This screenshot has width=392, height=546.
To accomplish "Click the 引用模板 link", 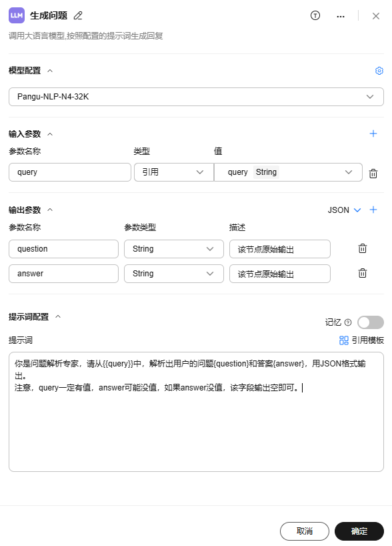I will pos(361,340).
